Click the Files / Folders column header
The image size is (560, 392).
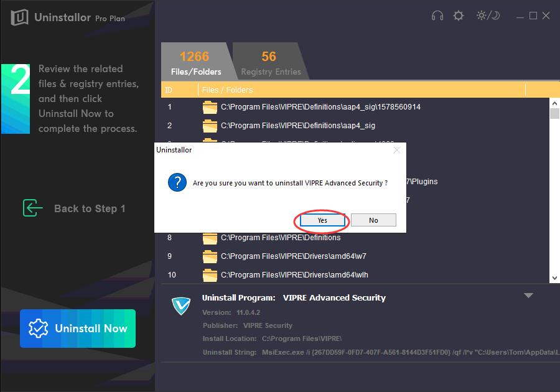click(x=362, y=90)
